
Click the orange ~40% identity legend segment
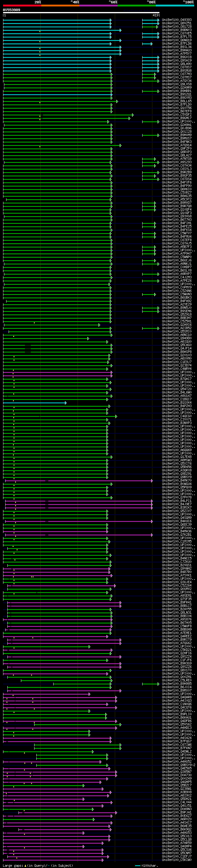(x=60, y=6)
